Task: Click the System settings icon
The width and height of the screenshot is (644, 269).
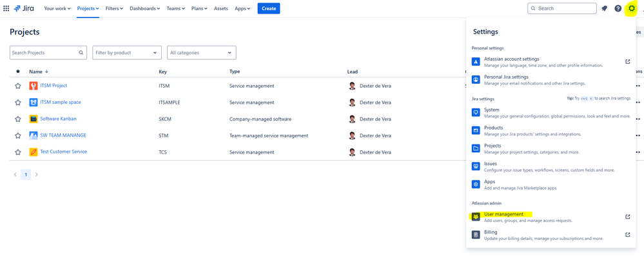Action: click(x=476, y=112)
